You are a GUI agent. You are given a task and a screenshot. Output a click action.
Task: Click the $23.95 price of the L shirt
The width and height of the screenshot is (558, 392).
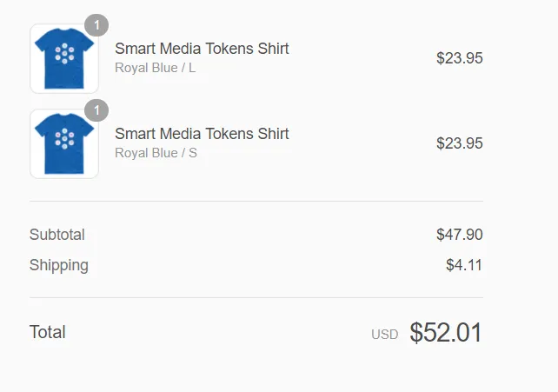pyautogui.click(x=460, y=58)
